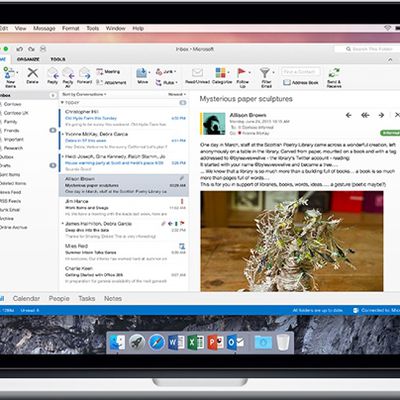Click reply arrow in reading pane header
This screenshot has width=400, height=400.
(x=349, y=115)
